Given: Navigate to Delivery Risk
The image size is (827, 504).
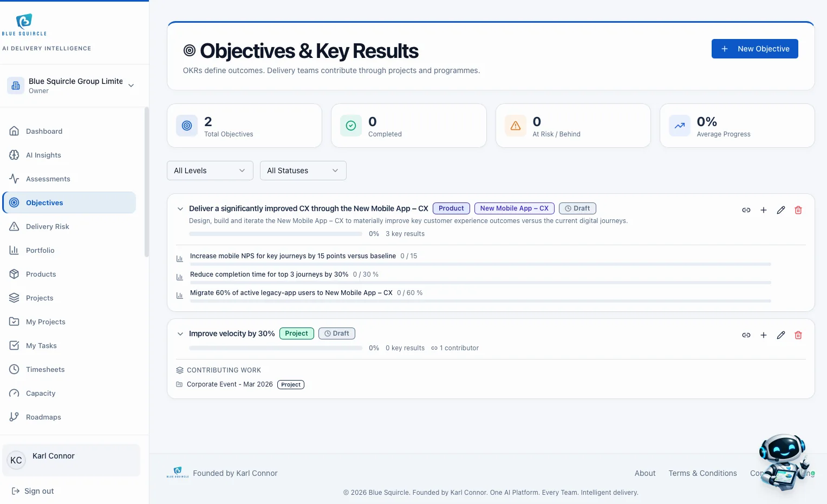Looking at the screenshot, I should coord(69,226).
